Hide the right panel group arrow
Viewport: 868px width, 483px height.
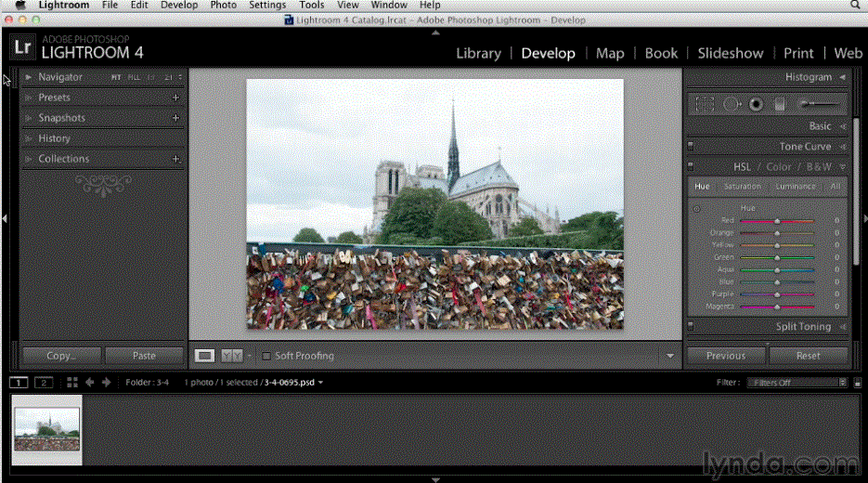864,219
